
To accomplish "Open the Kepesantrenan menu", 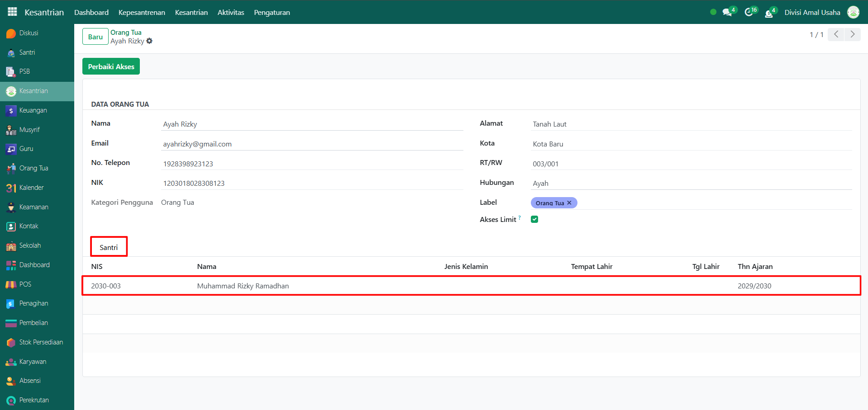I will pos(142,12).
